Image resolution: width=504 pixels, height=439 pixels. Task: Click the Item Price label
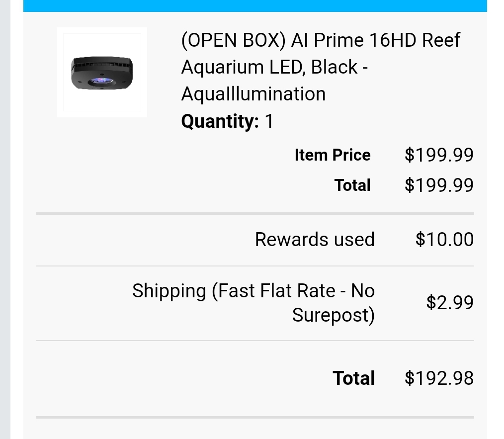(x=332, y=155)
